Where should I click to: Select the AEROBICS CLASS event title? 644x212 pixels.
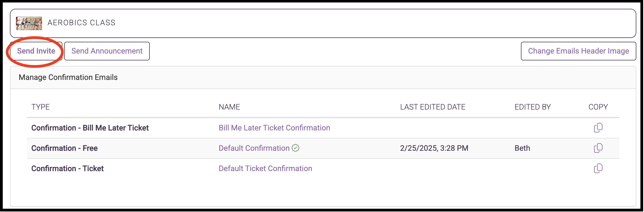(x=81, y=23)
